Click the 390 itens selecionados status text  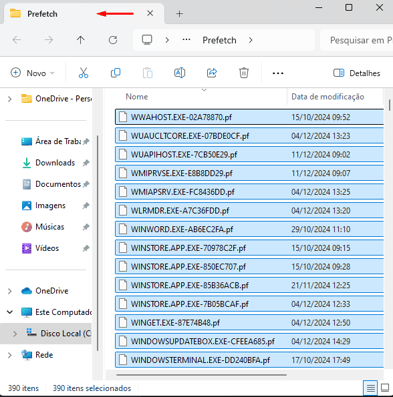coord(92,388)
